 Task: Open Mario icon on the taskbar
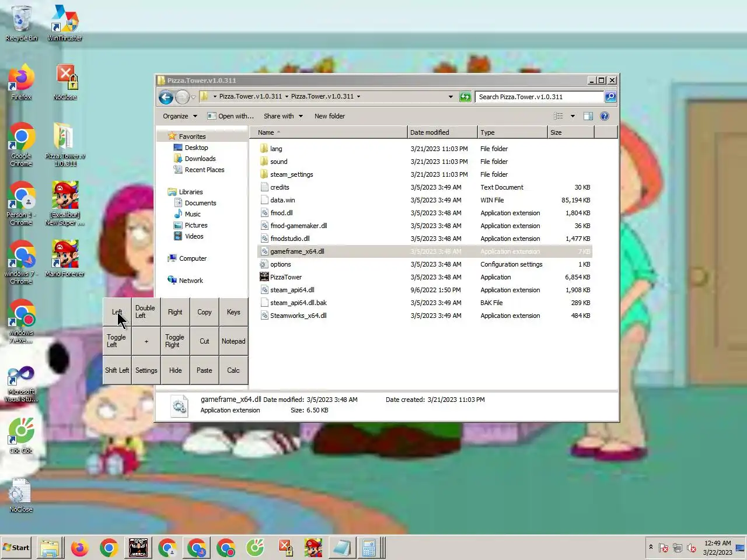coord(313,548)
